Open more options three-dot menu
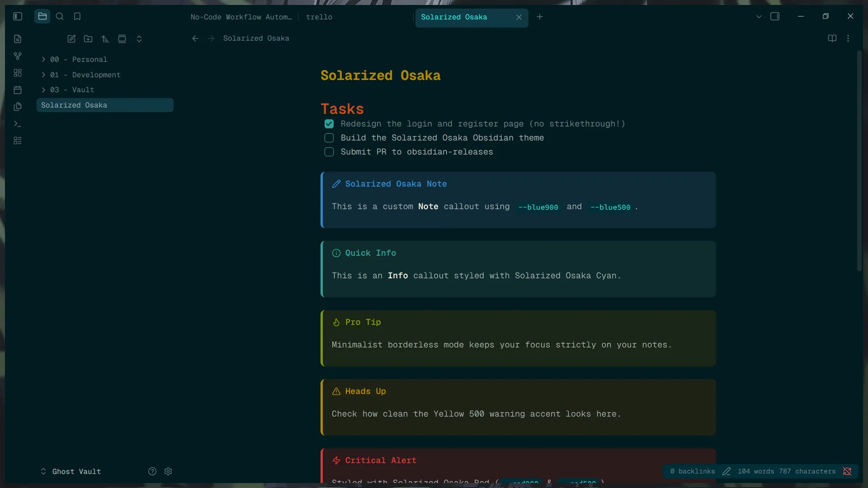The image size is (868, 488). 848,38
